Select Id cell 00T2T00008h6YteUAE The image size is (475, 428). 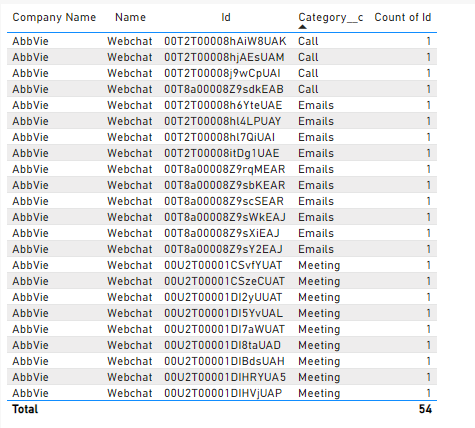point(223,105)
